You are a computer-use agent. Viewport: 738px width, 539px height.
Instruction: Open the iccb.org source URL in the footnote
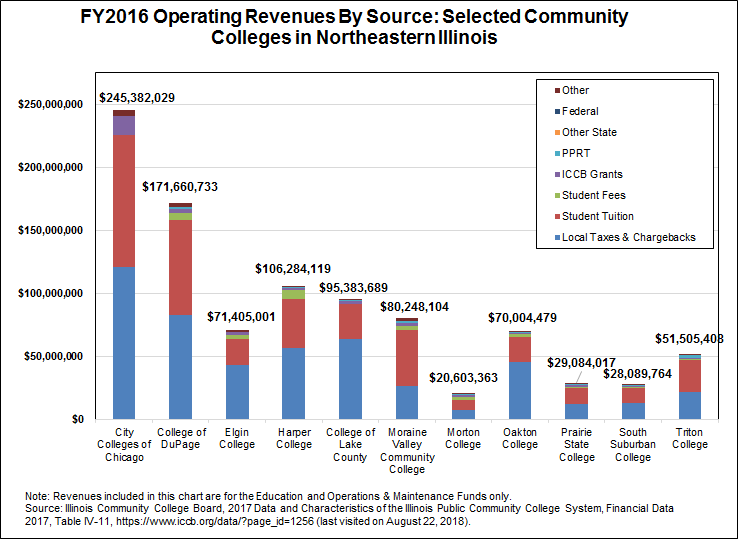(215, 522)
